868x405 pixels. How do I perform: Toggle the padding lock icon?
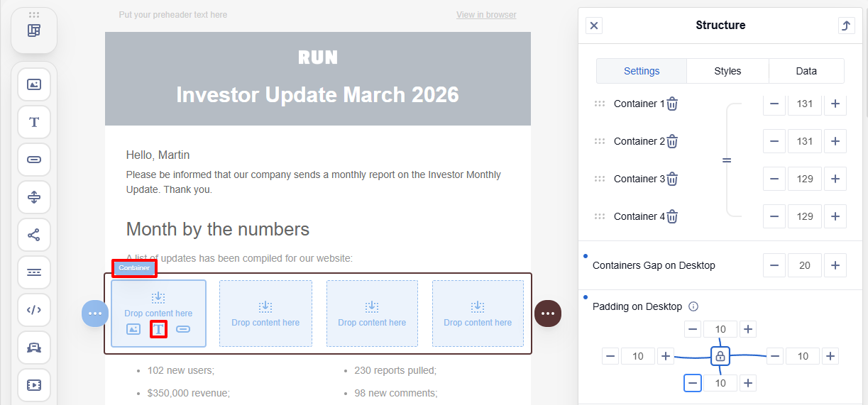click(720, 355)
